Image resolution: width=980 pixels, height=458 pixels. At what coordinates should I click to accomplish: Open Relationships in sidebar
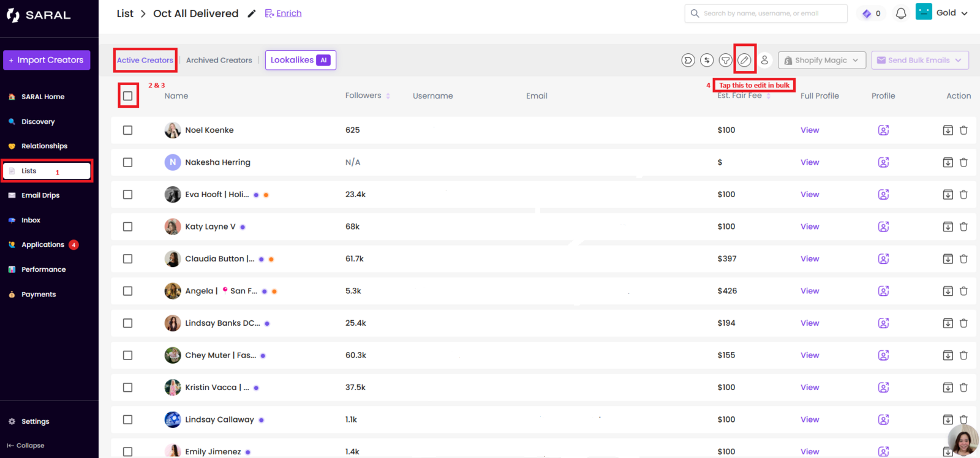point(44,146)
